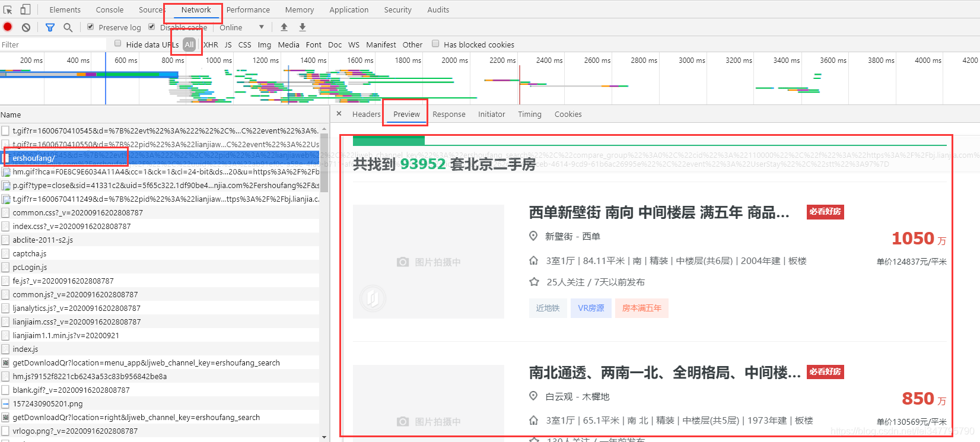Filter requests by JS

[x=228, y=44]
